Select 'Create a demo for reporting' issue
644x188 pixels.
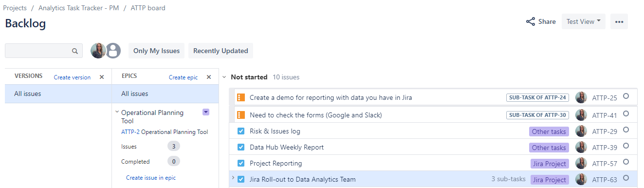pos(331,97)
